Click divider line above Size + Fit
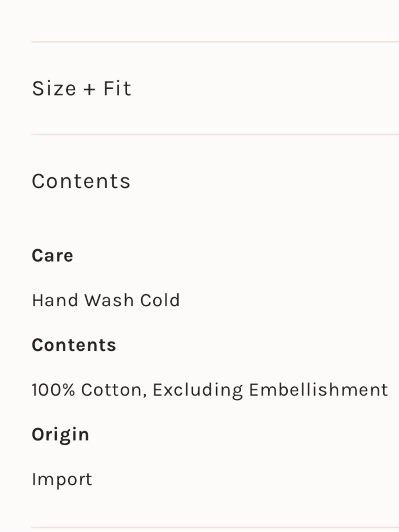Viewport: 399px width, 532px height. click(x=215, y=42)
